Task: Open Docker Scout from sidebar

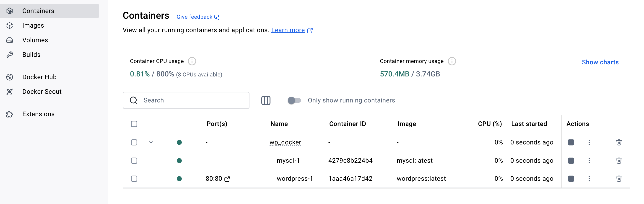Action: click(x=49, y=92)
